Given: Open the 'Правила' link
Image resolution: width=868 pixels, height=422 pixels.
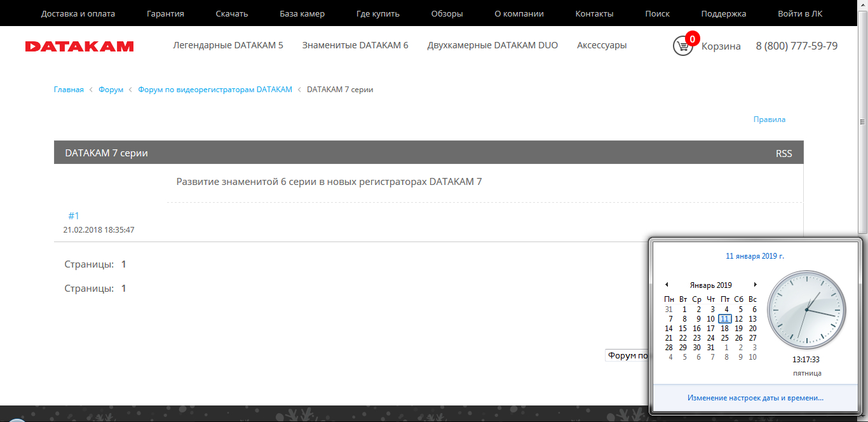Looking at the screenshot, I should (x=769, y=119).
